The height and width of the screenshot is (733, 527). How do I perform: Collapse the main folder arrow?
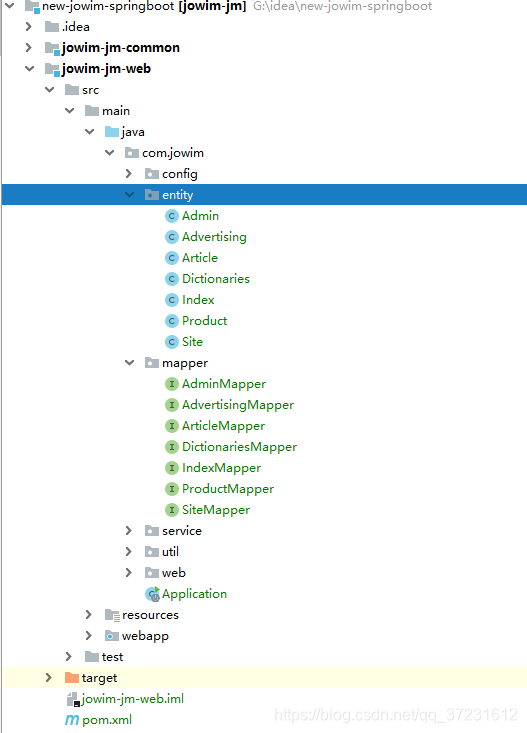[70, 111]
